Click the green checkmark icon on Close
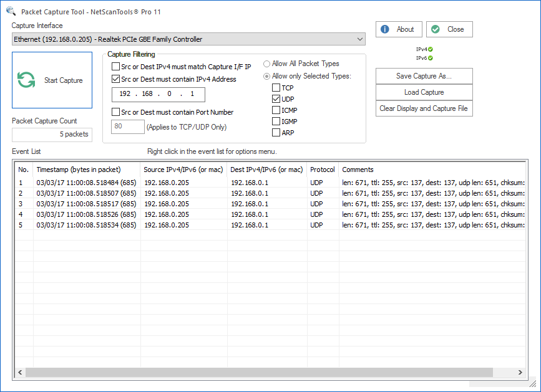The width and height of the screenshot is (541, 392). point(436,29)
